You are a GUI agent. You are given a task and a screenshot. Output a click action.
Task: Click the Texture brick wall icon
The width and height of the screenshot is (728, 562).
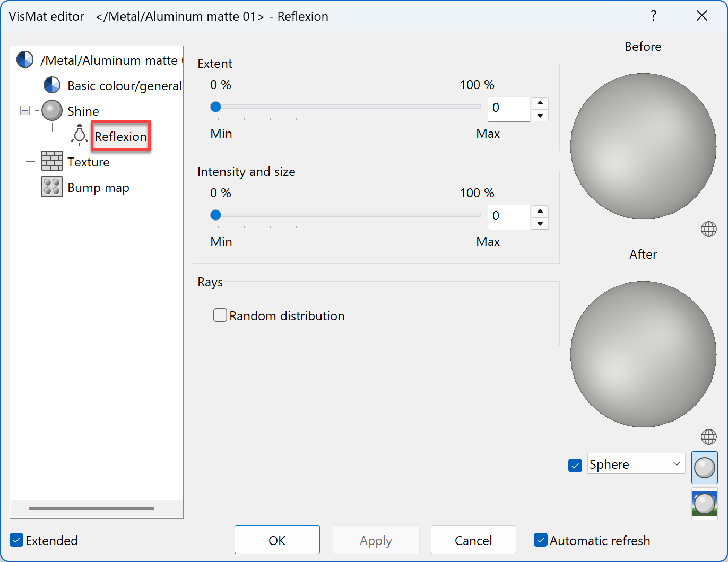point(52,162)
